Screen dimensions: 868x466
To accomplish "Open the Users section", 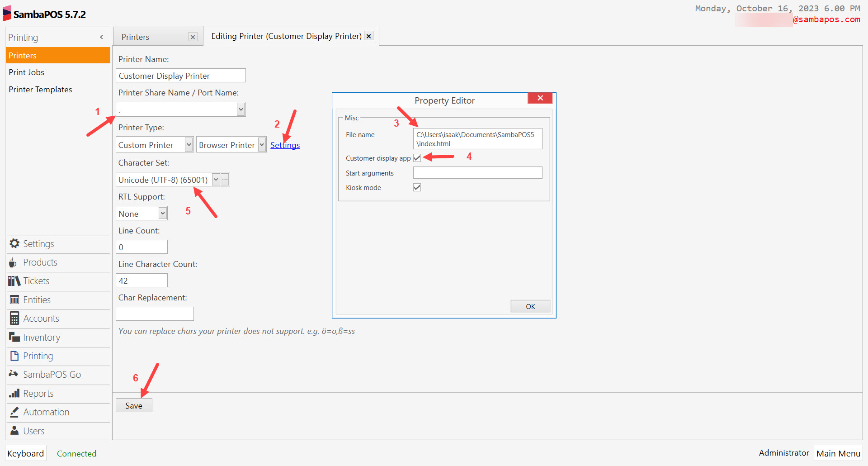I will (14, 431).
